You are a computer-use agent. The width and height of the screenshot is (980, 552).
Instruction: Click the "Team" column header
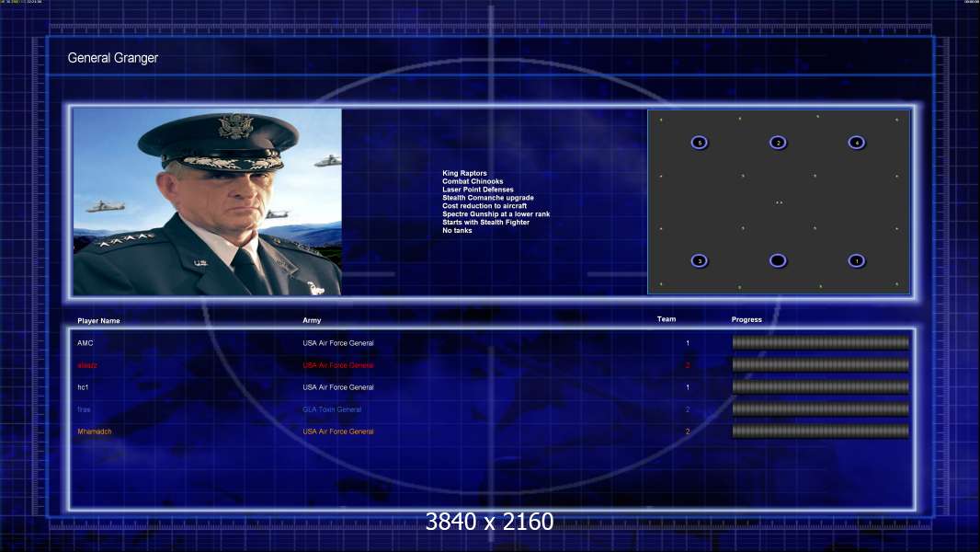point(667,319)
